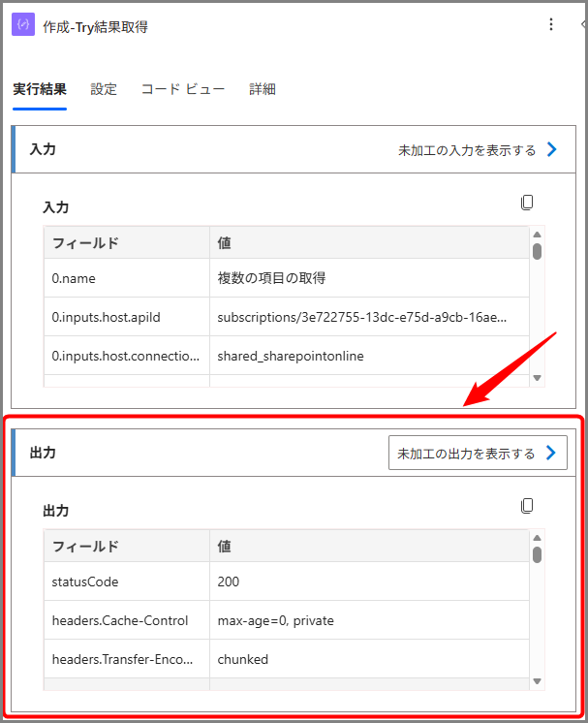Open the 詳細 tab
Image resolution: width=588 pixels, height=723 pixels.
(x=263, y=89)
